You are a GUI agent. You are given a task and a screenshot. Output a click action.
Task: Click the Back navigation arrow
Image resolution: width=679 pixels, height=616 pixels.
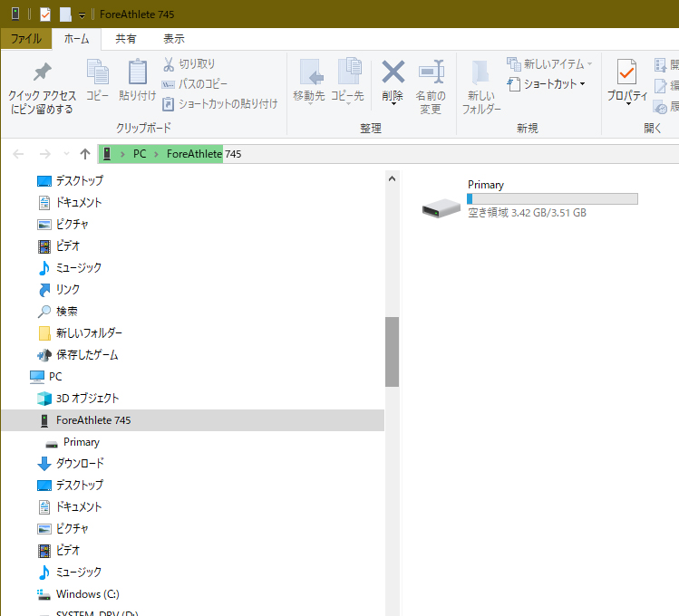click(x=18, y=154)
